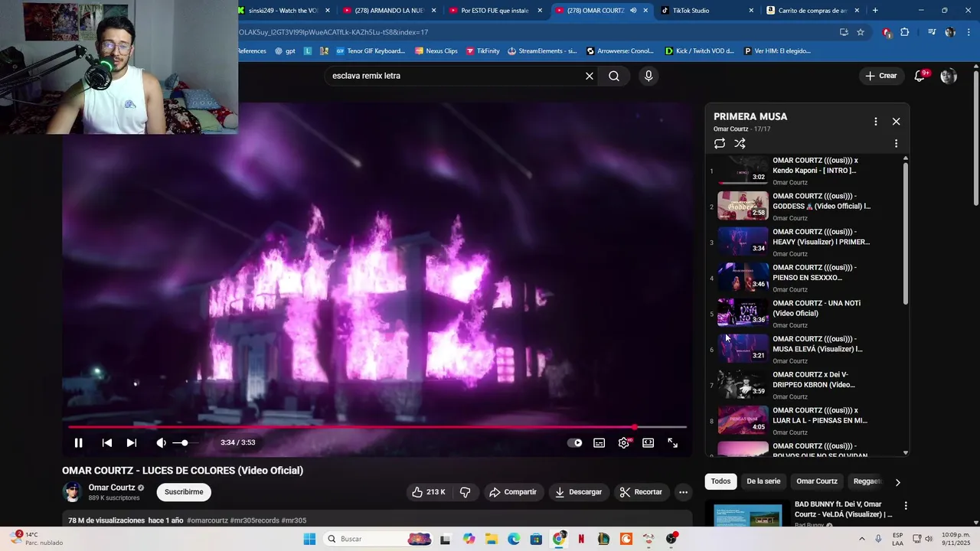980x551 pixels.
Task: Open PRIMERA MUSA playlist header options menu
Action: pos(876,122)
